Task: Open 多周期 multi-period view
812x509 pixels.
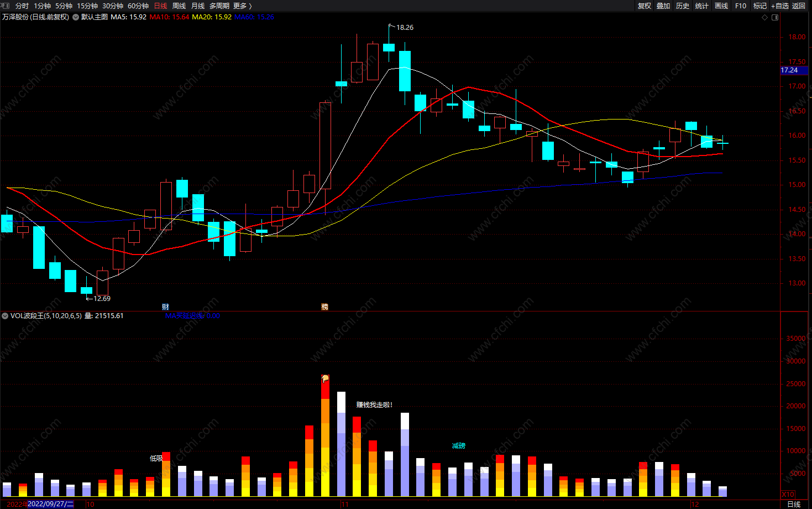Action: pyautogui.click(x=219, y=6)
